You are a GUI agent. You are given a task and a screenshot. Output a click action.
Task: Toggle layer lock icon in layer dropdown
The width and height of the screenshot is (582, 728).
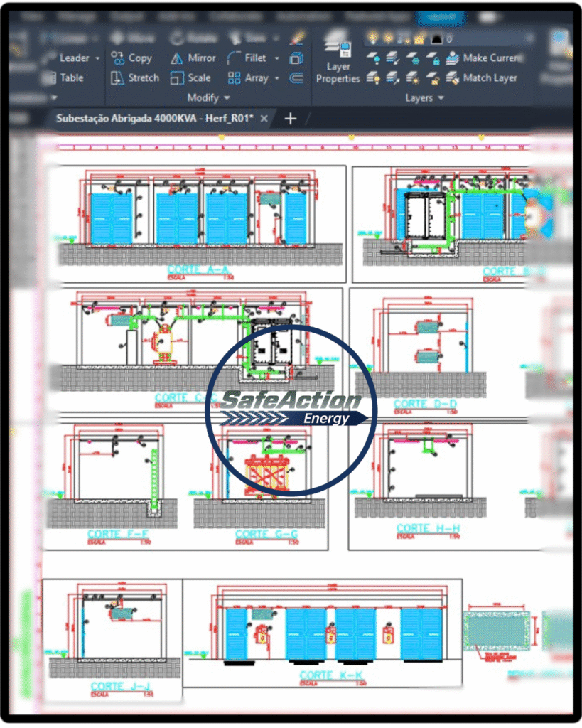pyautogui.click(x=419, y=38)
